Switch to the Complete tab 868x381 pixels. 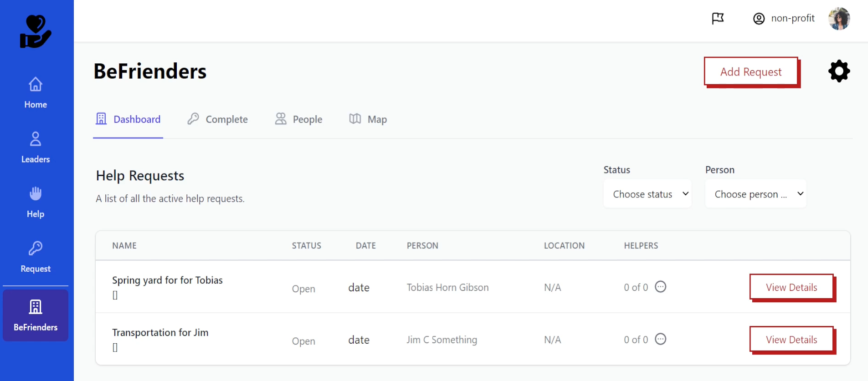click(218, 119)
